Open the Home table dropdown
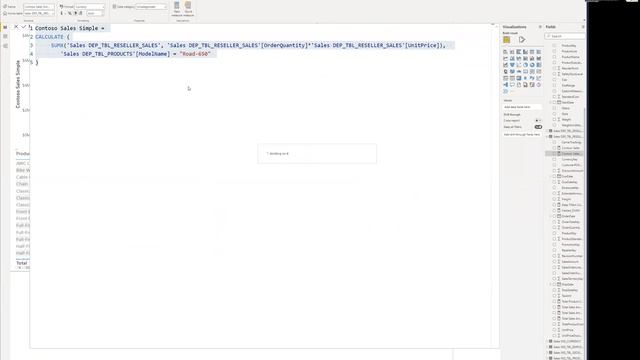640x360 pixels. click(x=39, y=13)
